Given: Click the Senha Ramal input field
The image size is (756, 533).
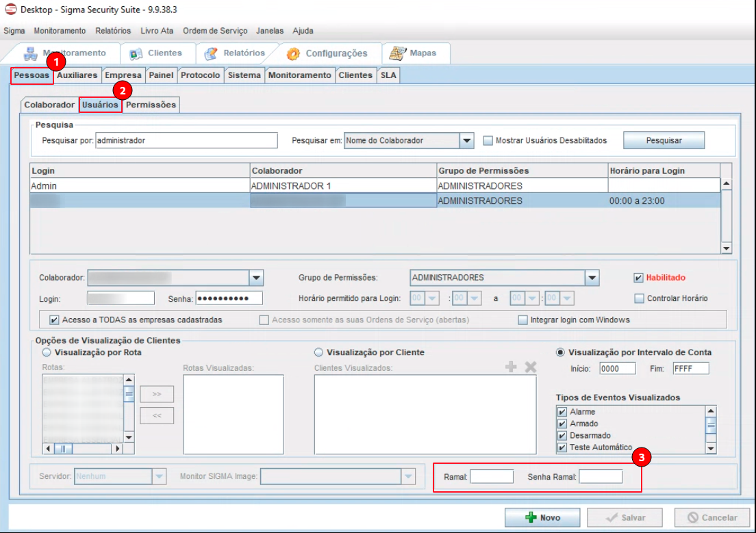Looking at the screenshot, I should click(601, 477).
